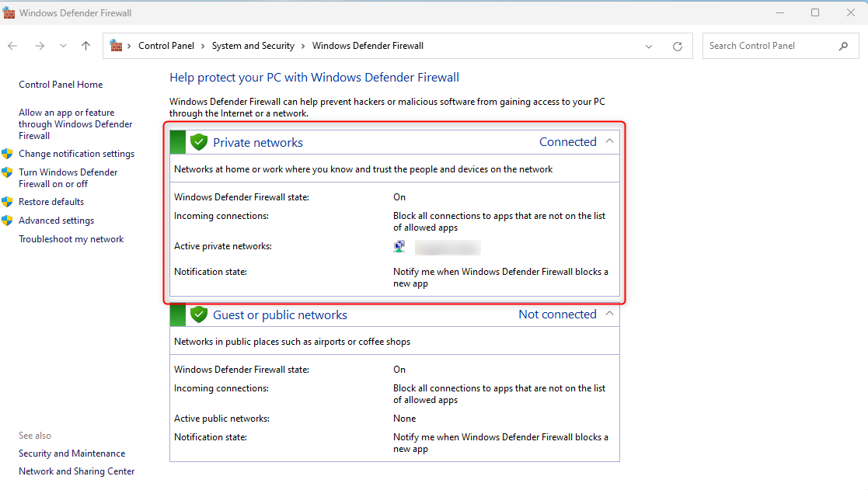Open Turn Windows Defender Firewall on or off
868x490 pixels.
[68, 178]
